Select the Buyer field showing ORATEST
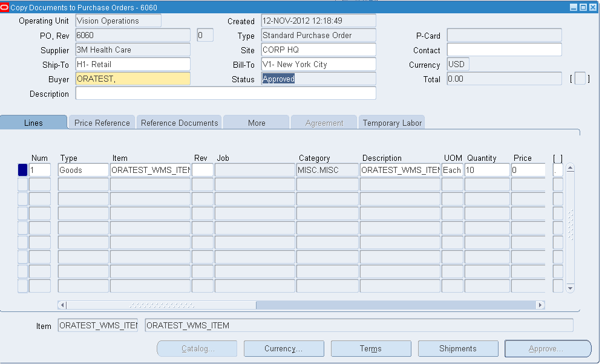This screenshot has height=364, width=602. (x=132, y=79)
